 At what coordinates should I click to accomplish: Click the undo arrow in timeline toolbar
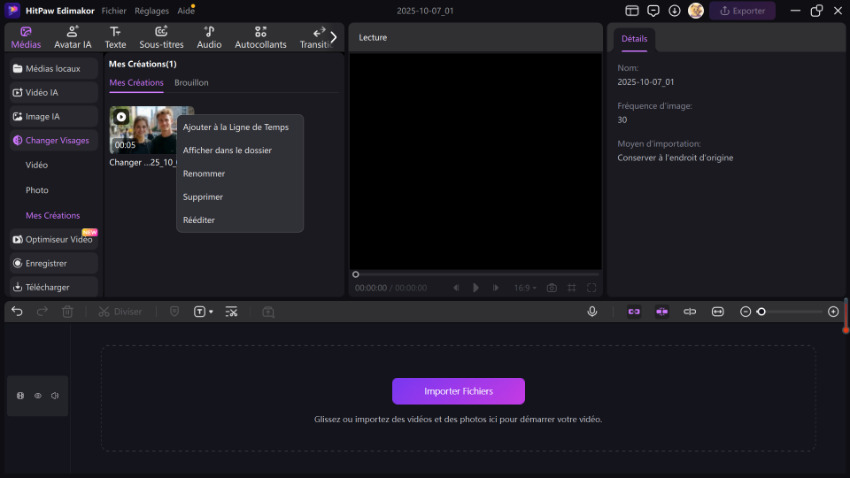point(17,312)
